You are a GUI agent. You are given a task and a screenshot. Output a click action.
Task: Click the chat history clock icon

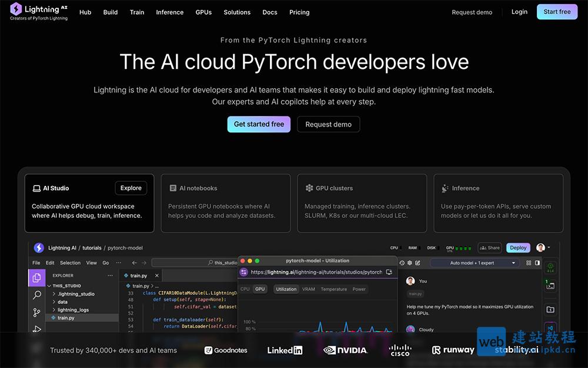click(402, 263)
